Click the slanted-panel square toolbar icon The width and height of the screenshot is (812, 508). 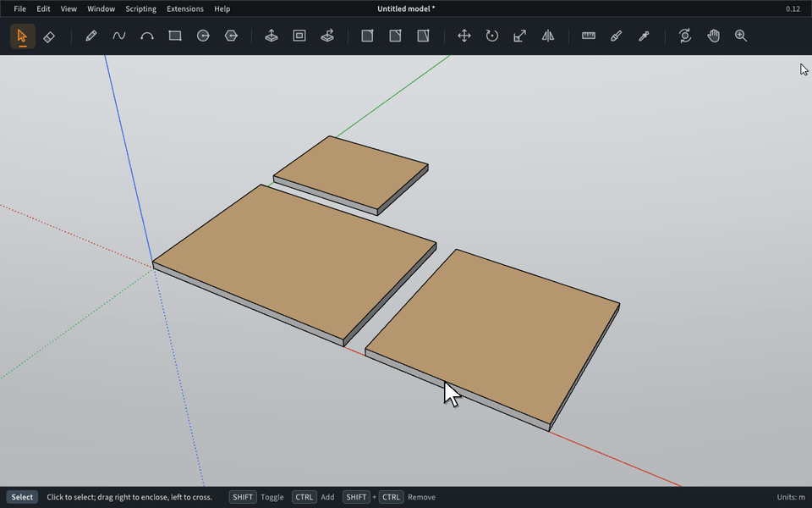click(x=423, y=36)
